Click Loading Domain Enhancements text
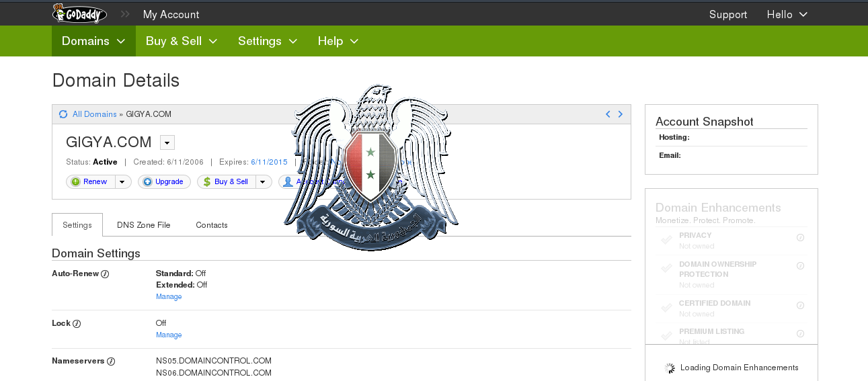Screen dimensions: 868x381 [740, 368]
